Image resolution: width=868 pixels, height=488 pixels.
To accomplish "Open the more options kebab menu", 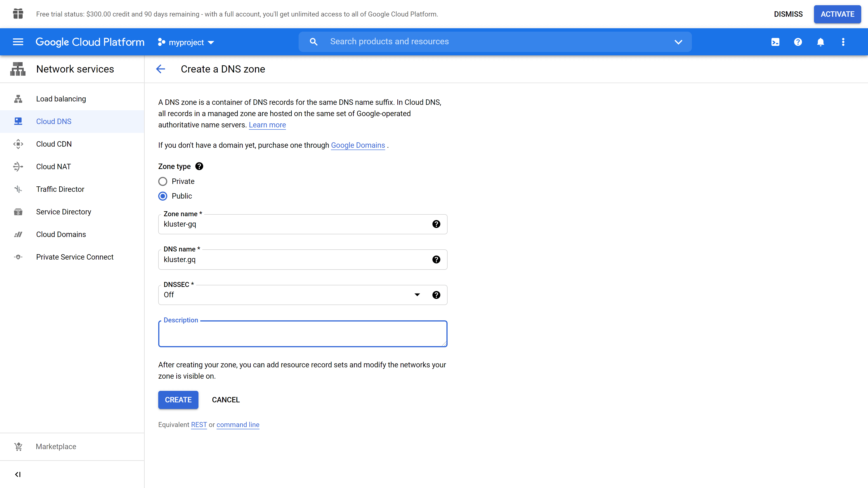I will click(x=843, y=42).
